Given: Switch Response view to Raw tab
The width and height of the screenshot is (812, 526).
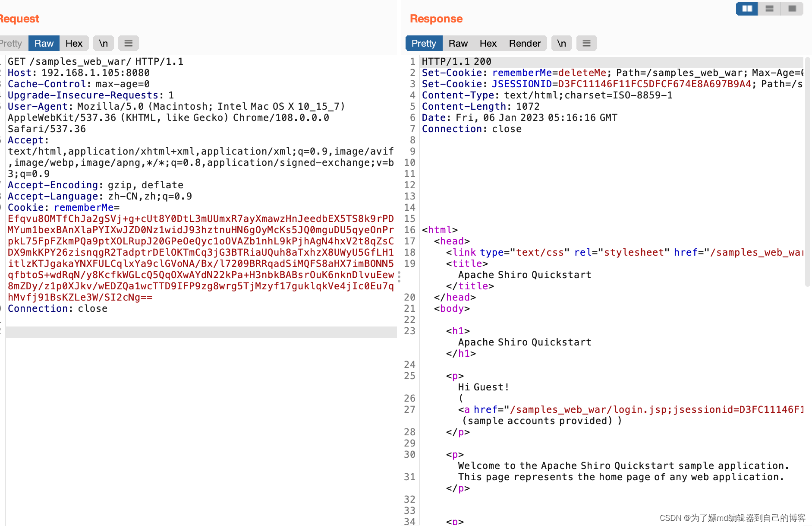Looking at the screenshot, I should (458, 43).
